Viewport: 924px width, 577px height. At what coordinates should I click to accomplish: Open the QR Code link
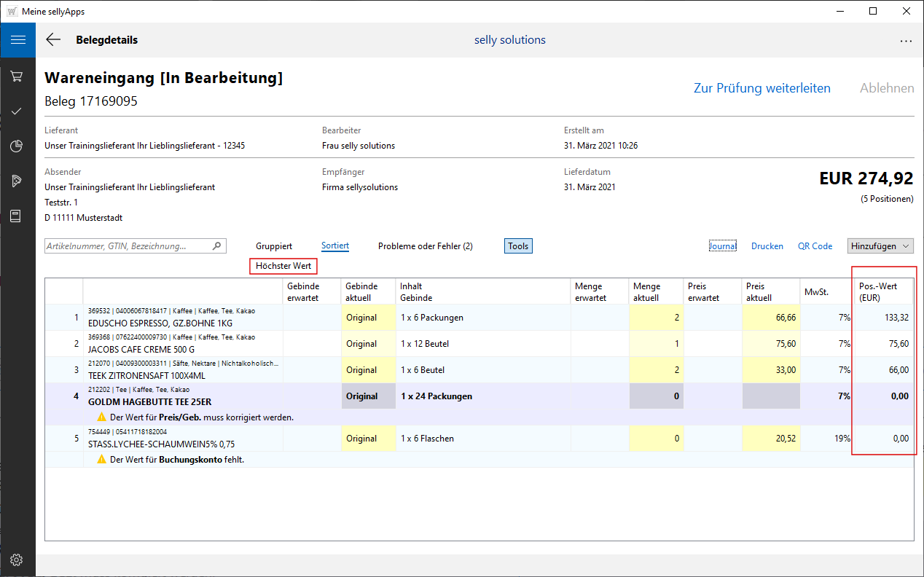click(x=815, y=246)
